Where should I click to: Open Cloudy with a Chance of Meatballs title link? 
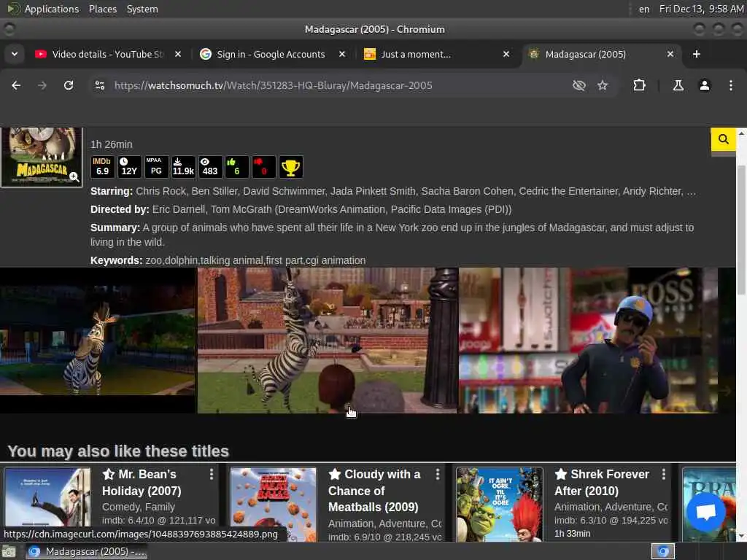pos(374,491)
